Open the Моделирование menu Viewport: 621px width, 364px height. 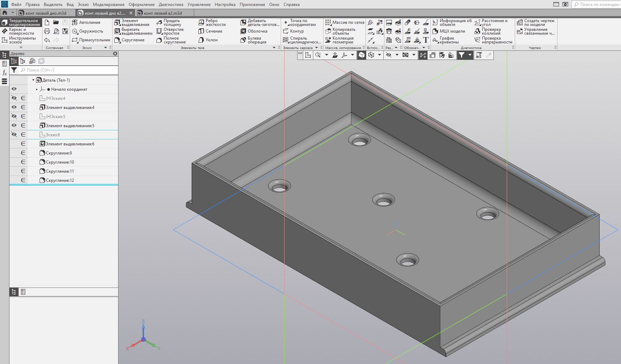pyautogui.click(x=109, y=5)
